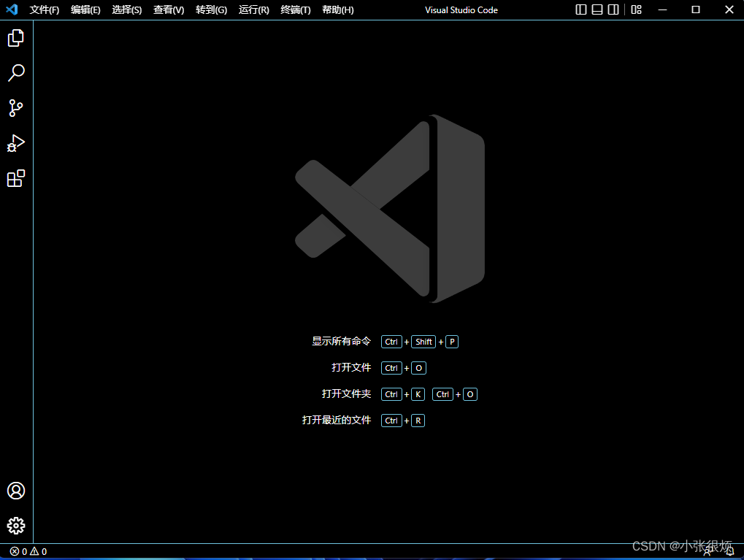Click the errors and warnings status indicator
The width and height of the screenshot is (744, 560).
(x=28, y=551)
